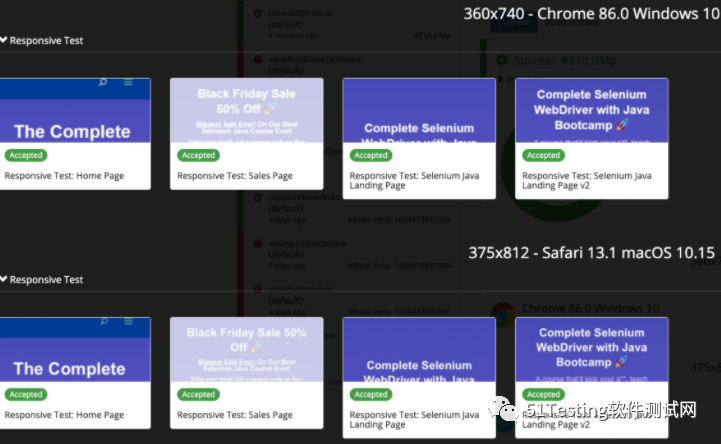Click 'Responsive Test: Selenium Java Landing Page' label, Safari group
Screen dimensions: 721x444
pyautogui.click(x=414, y=420)
